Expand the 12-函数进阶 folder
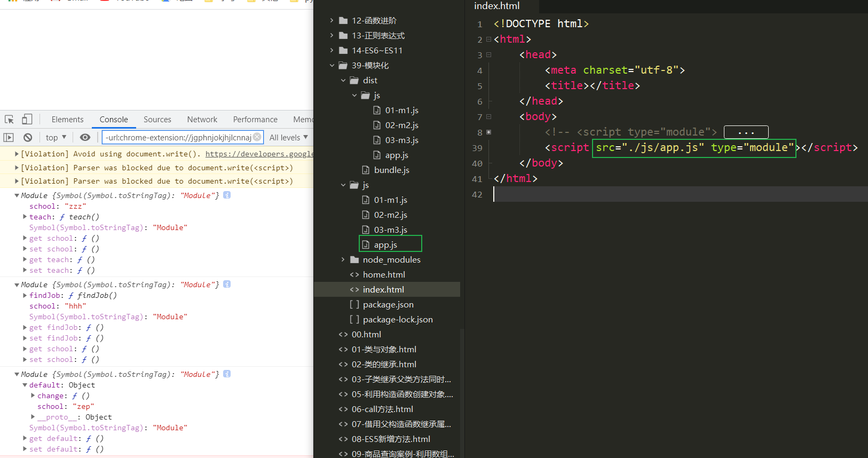 point(332,20)
